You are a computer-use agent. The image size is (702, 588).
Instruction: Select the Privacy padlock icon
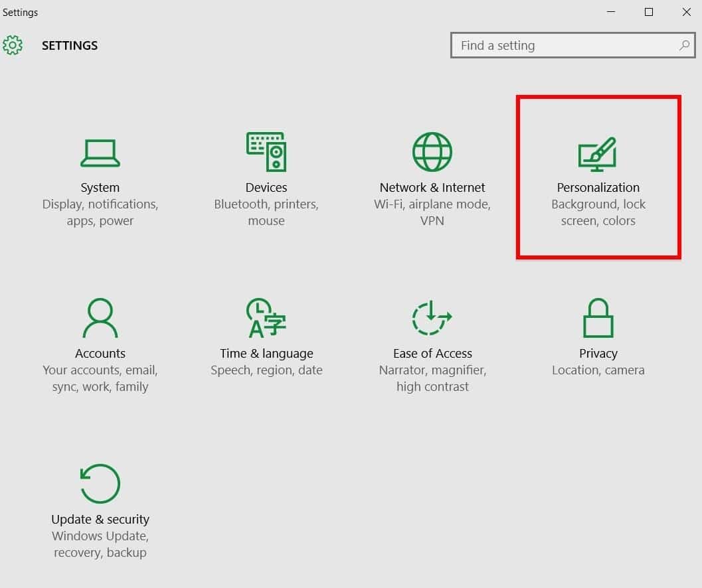coord(598,319)
